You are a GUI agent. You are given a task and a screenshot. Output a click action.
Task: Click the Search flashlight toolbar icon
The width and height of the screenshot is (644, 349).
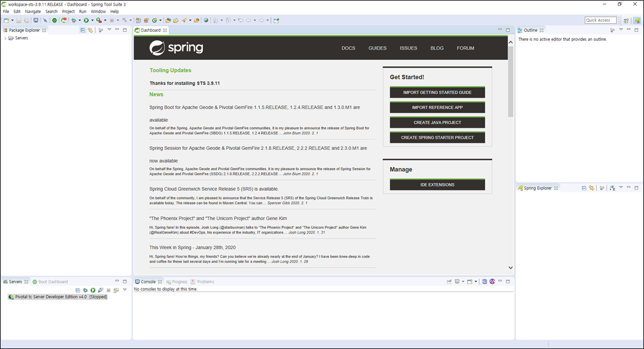(184, 20)
